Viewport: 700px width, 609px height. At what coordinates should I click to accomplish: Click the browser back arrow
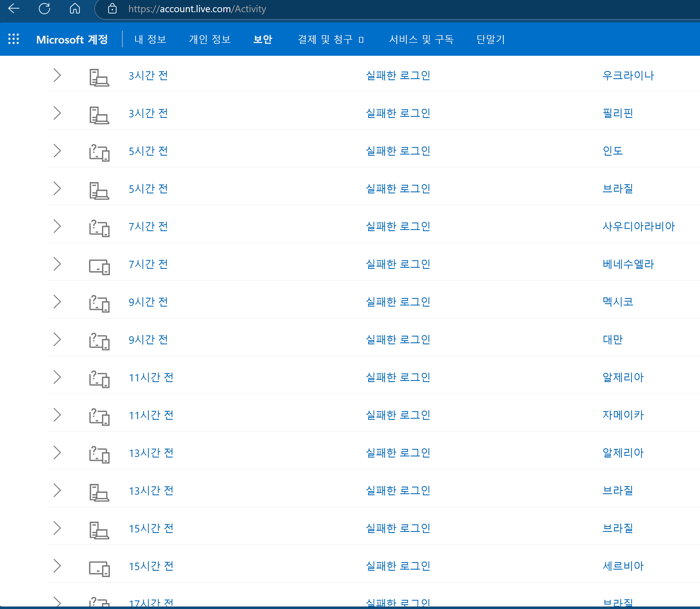click(x=14, y=8)
